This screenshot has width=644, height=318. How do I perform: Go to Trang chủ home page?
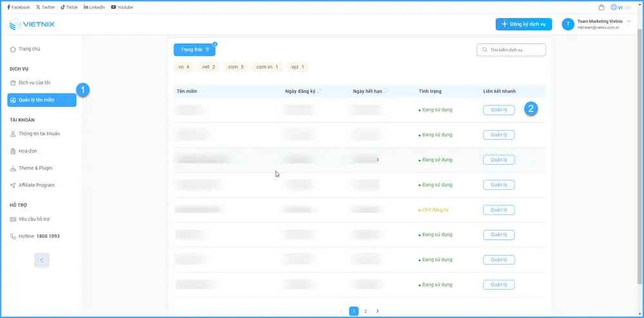click(29, 49)
